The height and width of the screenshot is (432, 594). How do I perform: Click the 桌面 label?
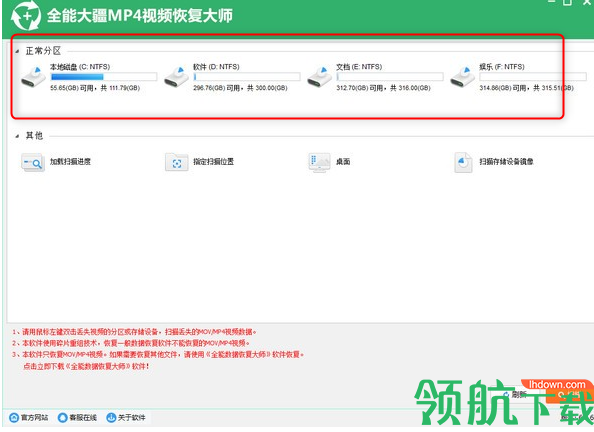(343, 162)
